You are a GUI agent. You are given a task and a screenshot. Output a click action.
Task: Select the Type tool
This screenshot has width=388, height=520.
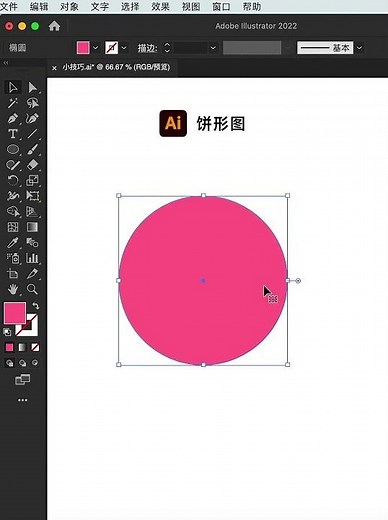13,134
